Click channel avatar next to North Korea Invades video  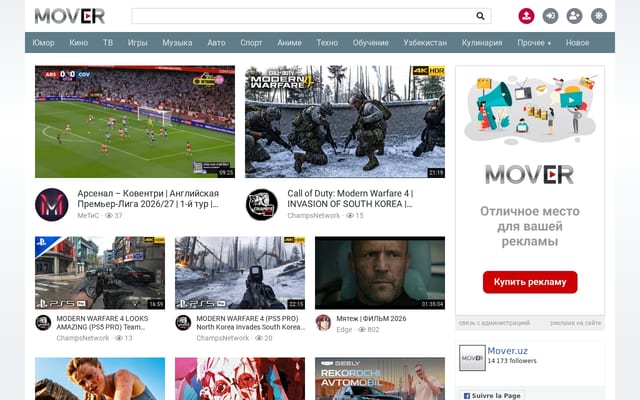pos(183,323)
